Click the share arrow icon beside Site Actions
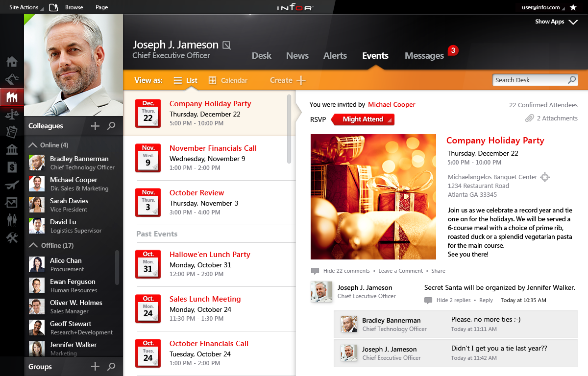Image resolution: width=588 pixels, height=376 pixels. [x=53, y=7]
